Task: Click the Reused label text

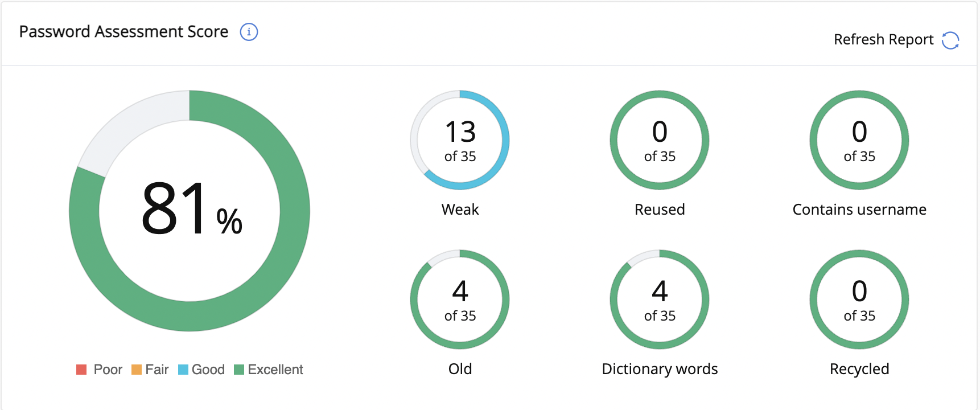Action: pos(660,210)
